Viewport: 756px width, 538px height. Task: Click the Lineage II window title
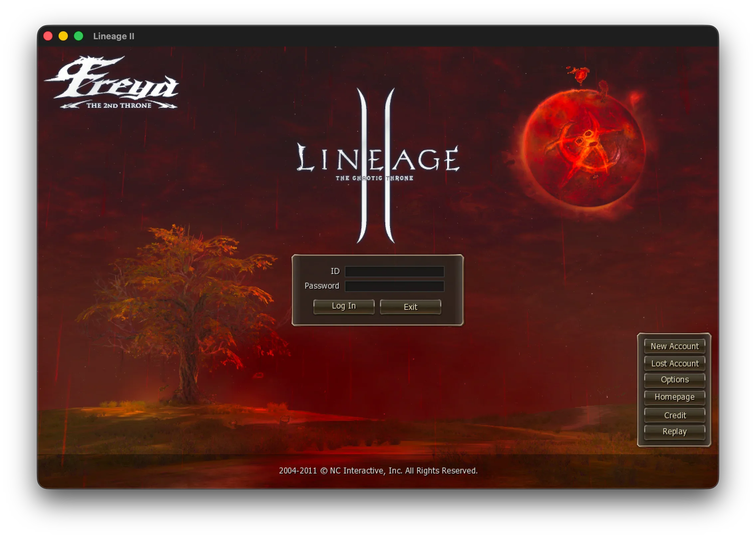(x=113, y=36)
